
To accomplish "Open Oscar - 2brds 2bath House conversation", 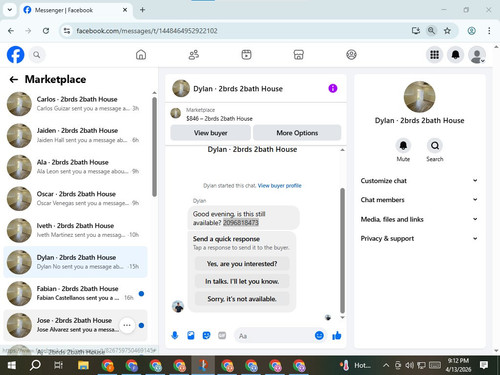I will coord(75,199).
